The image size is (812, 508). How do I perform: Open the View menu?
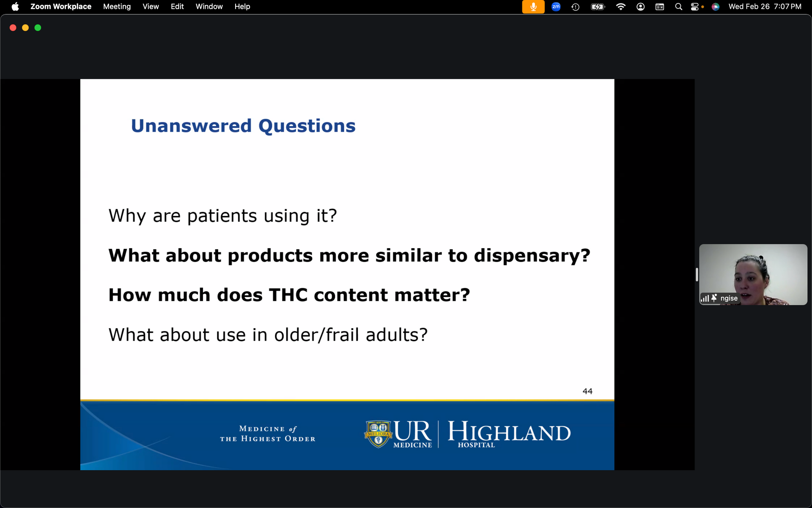151,7
